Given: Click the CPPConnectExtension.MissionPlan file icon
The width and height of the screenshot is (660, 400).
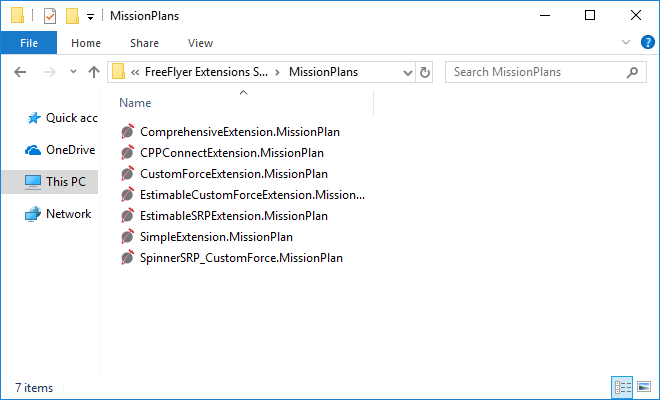Looking at the screenshot, I should 128,153.
